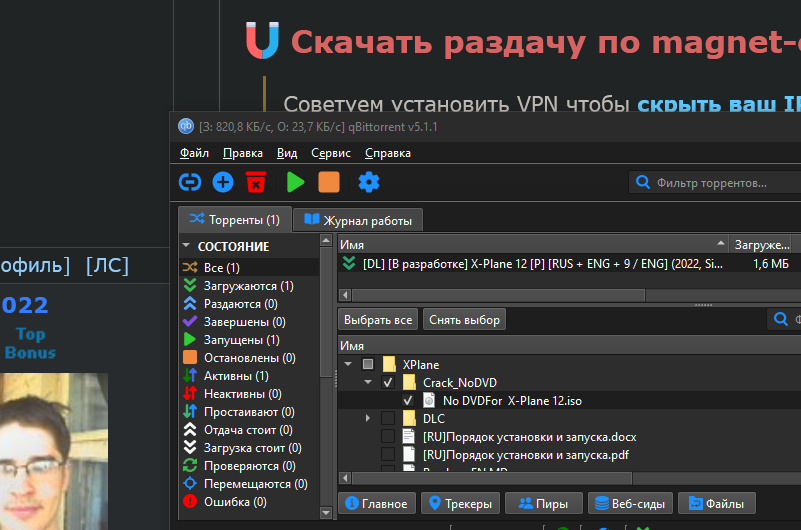Click the Скачать раздачу по magnet heading link
Image resolution: width=801 pixels, height=530 pixels.
point(546,42)
